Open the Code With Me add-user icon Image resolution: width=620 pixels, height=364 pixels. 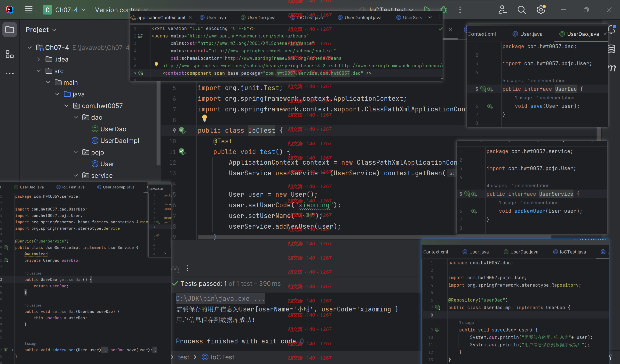502,10
